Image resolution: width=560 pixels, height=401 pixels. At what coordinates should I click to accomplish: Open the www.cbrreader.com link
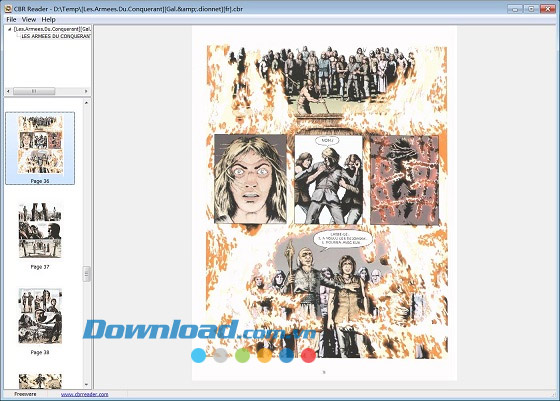(x=84, y=394)
